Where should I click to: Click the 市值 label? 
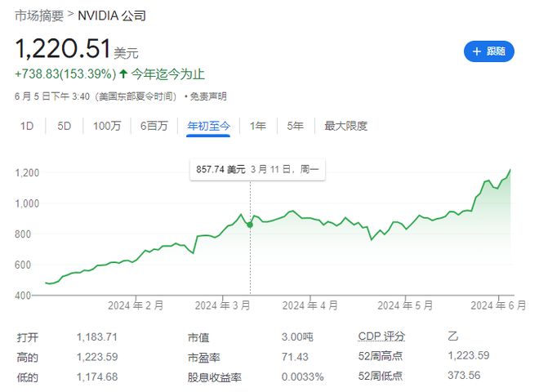click(198, 337)
